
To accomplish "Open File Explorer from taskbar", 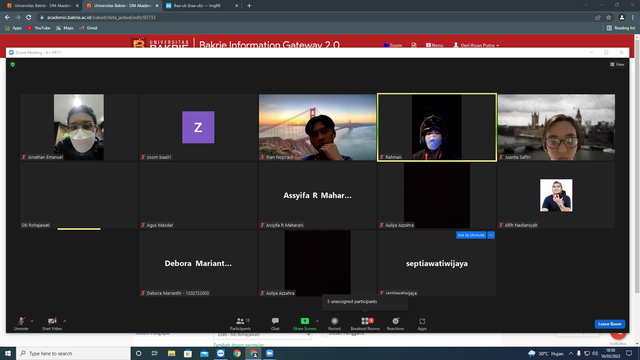I will tap(171, 353).
